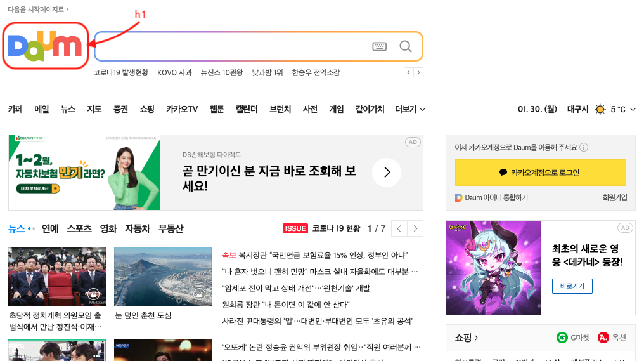Open 지도 in service menu

(94, 109)
